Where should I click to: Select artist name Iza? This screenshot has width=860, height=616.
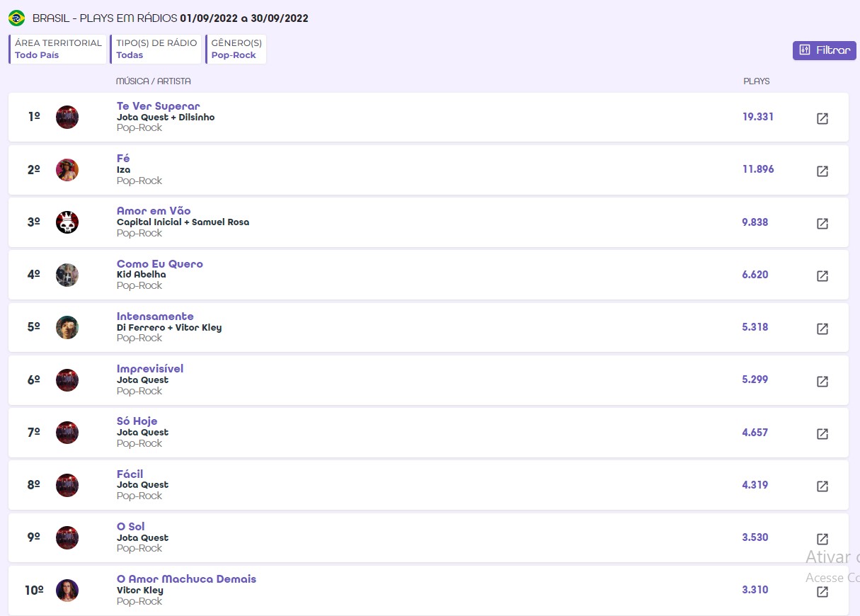click(124, 170)
